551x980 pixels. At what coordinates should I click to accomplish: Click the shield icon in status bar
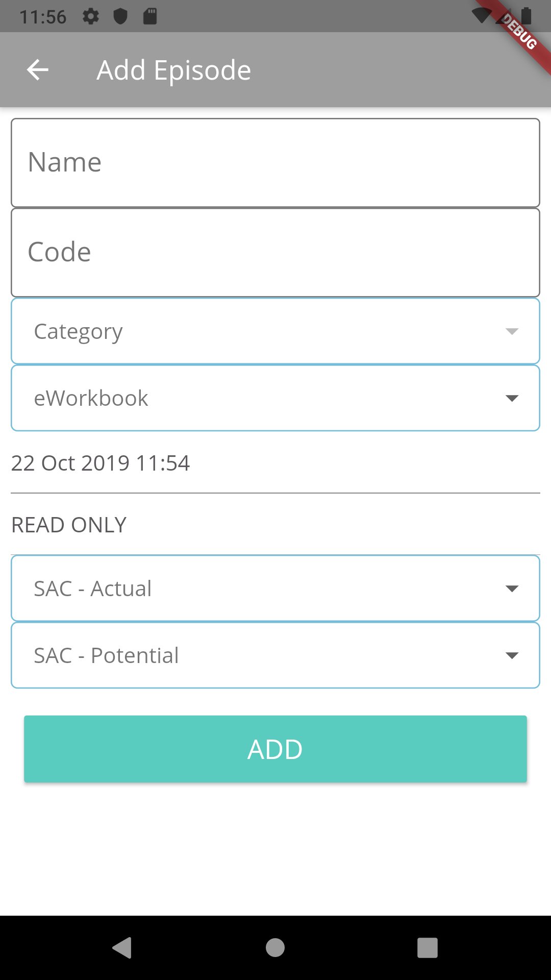click(120, 17)
